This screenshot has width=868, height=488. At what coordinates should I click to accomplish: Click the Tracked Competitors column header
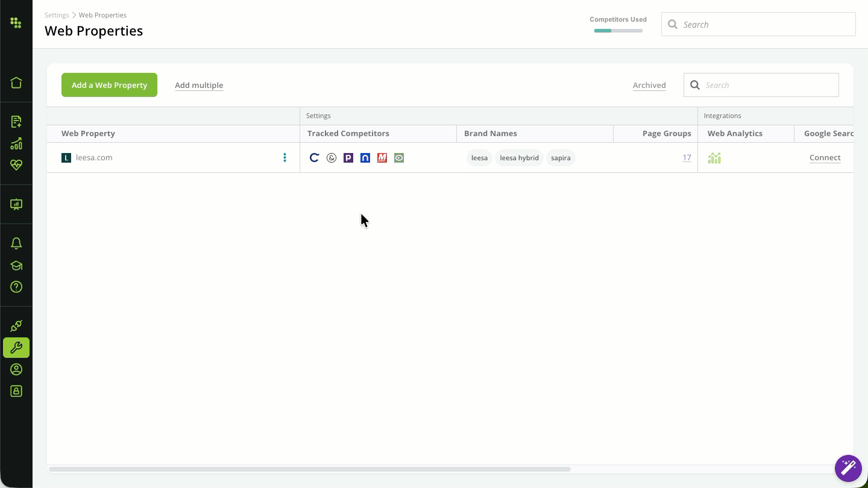coord(348,134)
